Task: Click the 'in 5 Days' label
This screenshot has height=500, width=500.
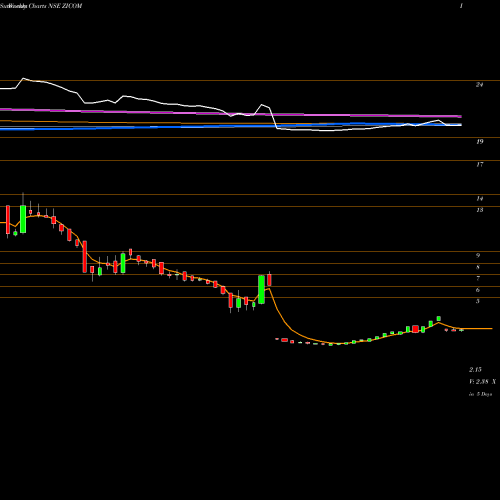Action: coord(480,394)
